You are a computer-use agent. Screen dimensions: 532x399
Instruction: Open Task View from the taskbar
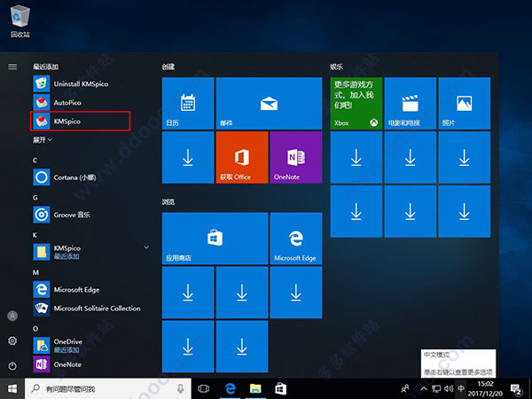pyautogui.click(x=204, y=389)
